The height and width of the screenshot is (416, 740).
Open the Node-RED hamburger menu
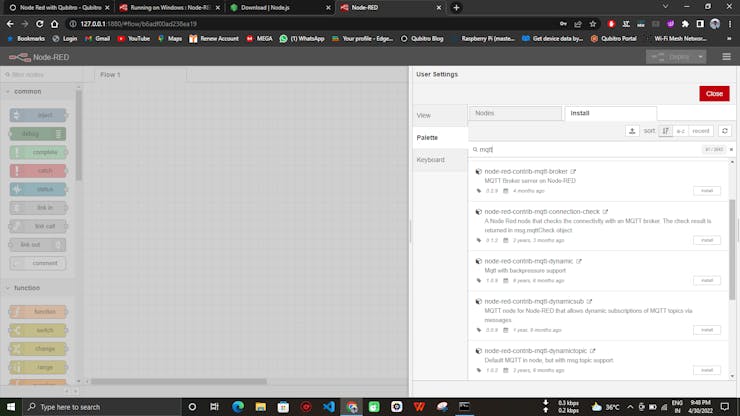pos(726,57)
